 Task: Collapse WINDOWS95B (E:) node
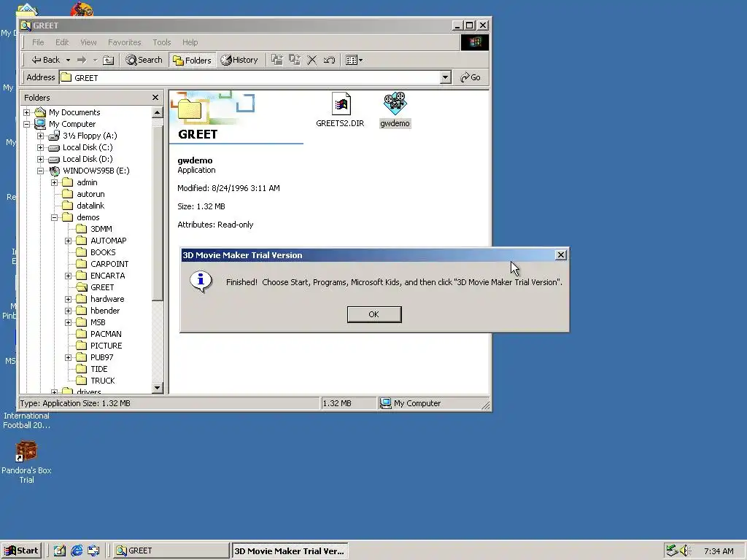pos(41,171)
